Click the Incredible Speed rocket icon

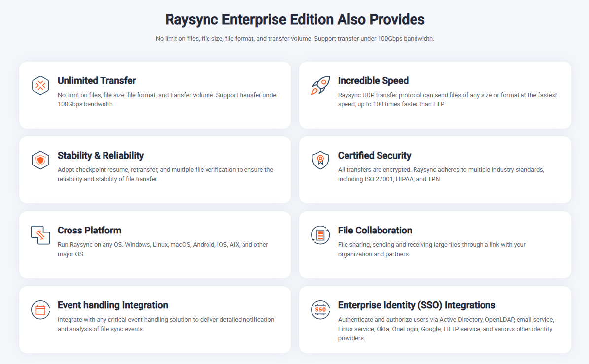(320, 85)
